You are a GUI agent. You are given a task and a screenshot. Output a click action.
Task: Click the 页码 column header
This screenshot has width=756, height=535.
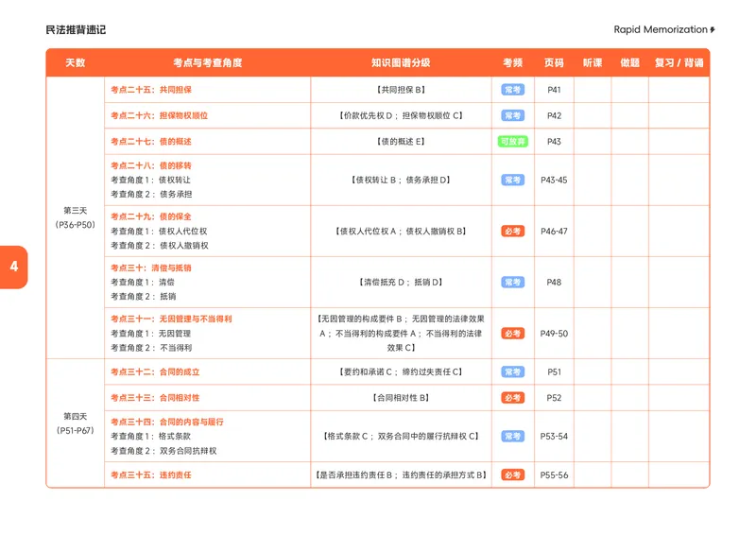click(x=554, y=62)
